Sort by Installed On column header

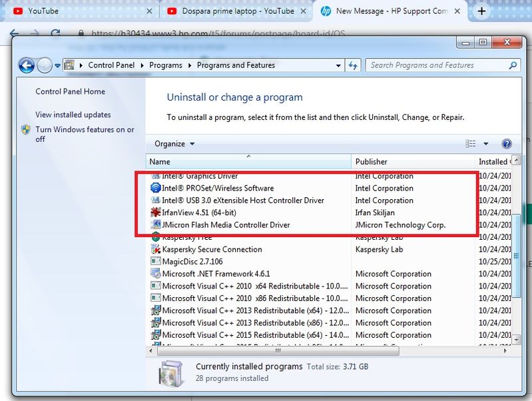(493, 162)
